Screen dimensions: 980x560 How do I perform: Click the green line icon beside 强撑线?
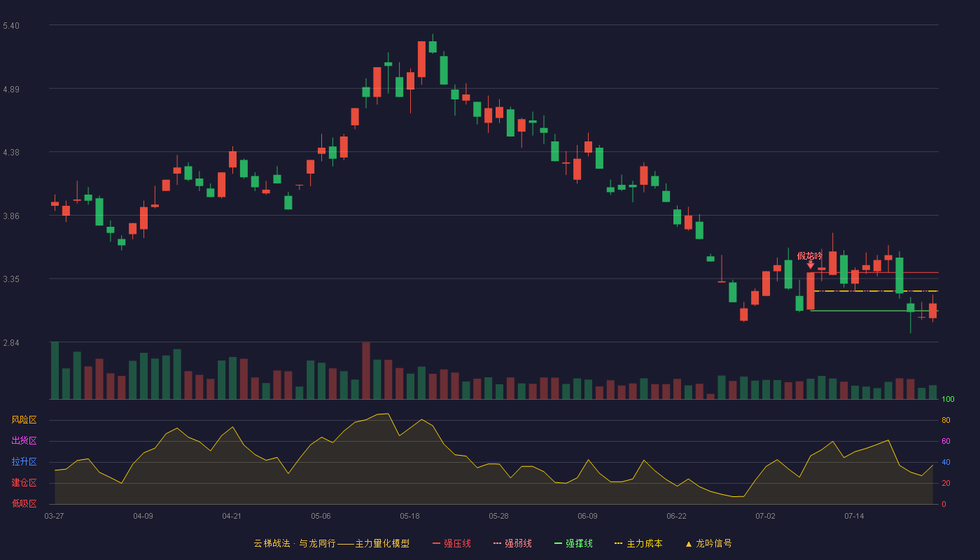point(558,543)
